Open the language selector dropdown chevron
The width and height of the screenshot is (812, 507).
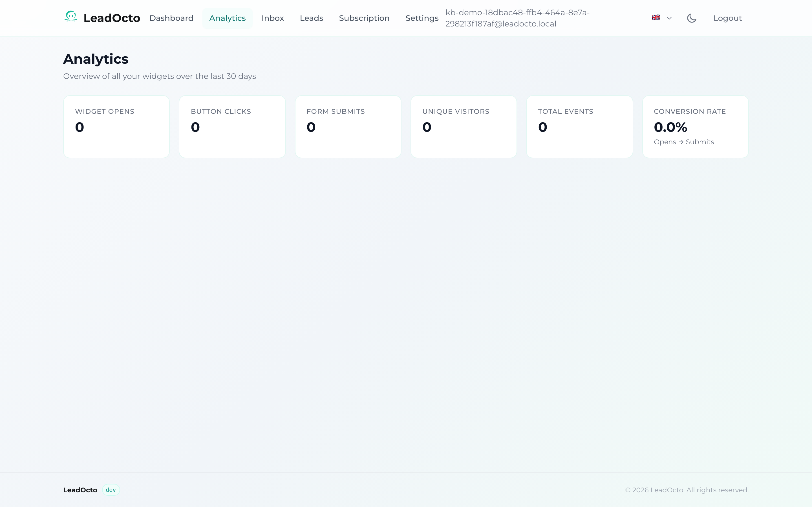(669, 18)
